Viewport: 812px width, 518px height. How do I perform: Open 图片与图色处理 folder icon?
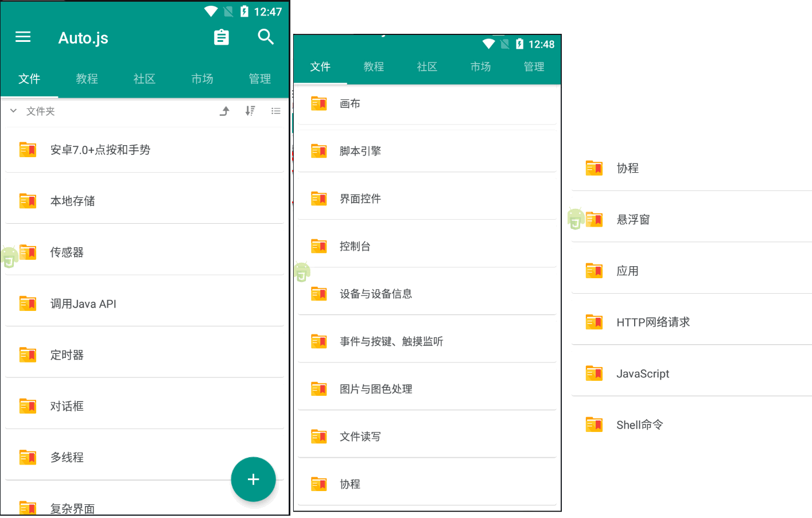(x=319, y=389)
